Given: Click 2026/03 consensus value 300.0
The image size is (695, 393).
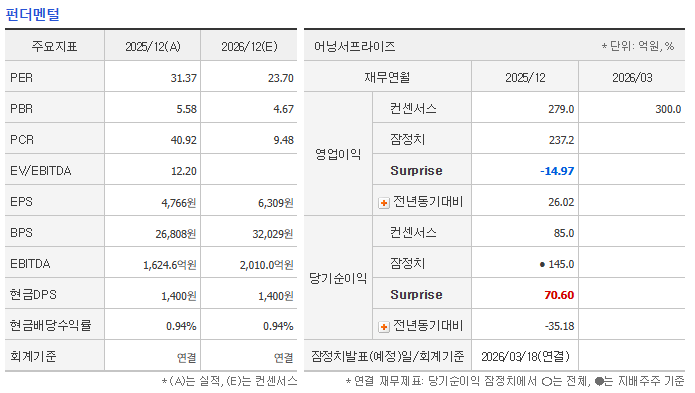Looking at the screenshot, I should (x=668, y=109).
